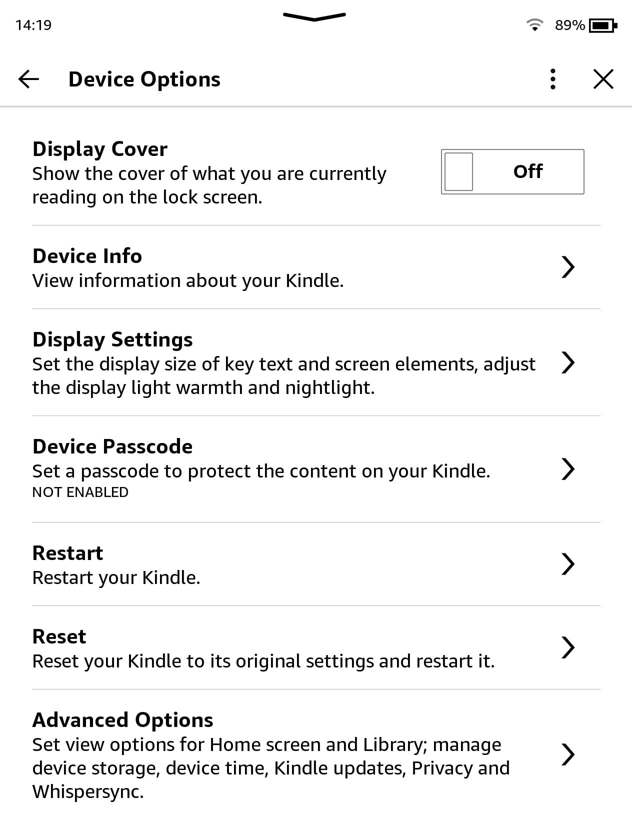The width and height of the screenshot is (632, 840).
Task: Tap the Advanced Options chevron arrow
Action: pos(567,754)
